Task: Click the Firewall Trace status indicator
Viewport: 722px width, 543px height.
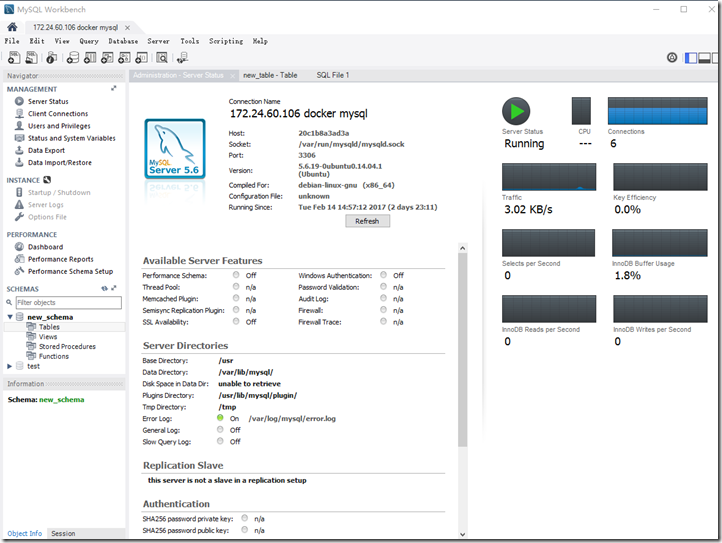Action: 383,321
